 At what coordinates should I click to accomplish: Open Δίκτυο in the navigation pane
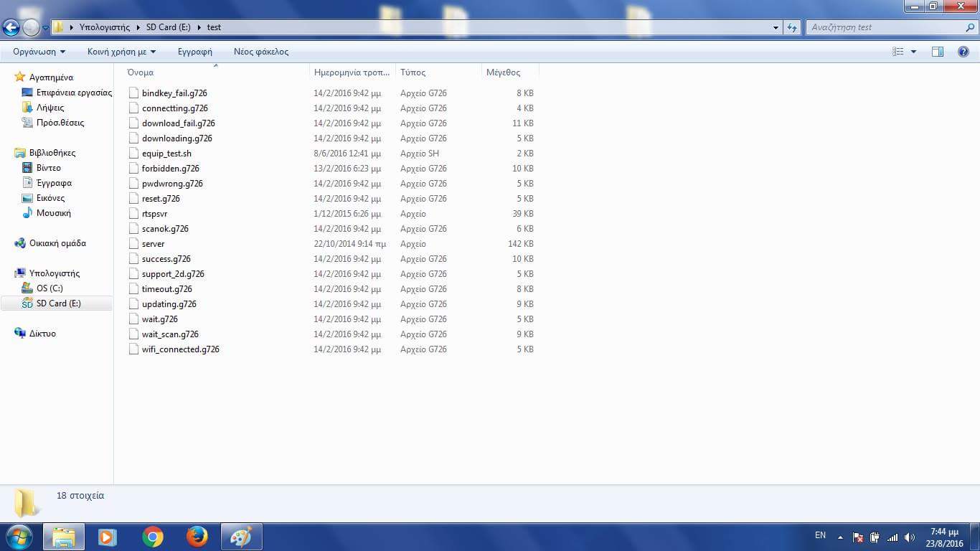(x=42, y=334)
